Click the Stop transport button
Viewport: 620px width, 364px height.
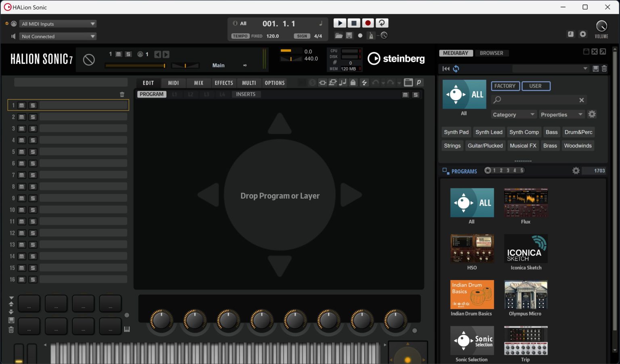[354, 23]
